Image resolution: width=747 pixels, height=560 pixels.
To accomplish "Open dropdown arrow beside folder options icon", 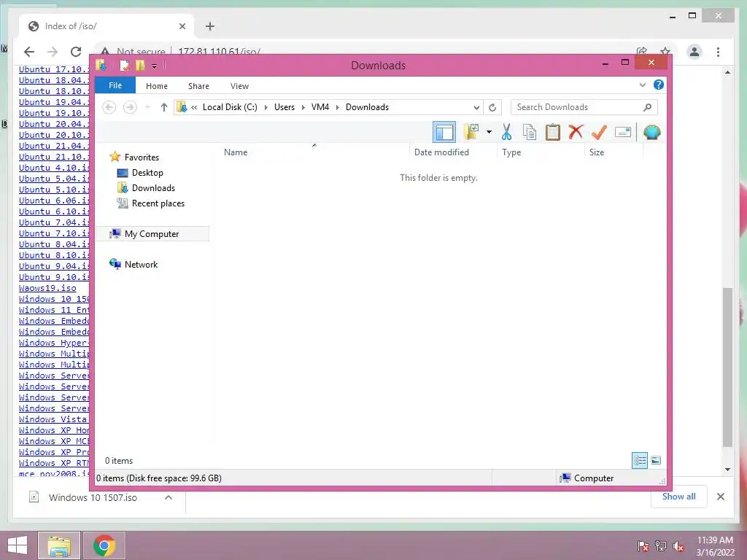I will (489, 132).
